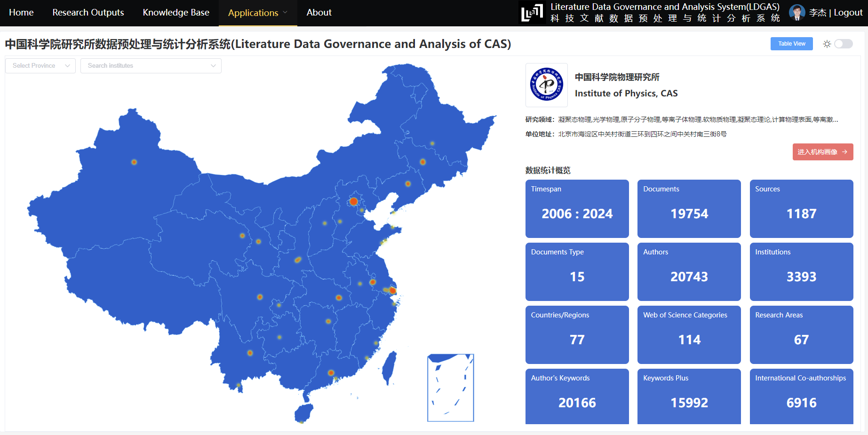Click the Web of Science Categories card
Image resolution: width=868 pixels, height=435 pixels.
[689, 335]
